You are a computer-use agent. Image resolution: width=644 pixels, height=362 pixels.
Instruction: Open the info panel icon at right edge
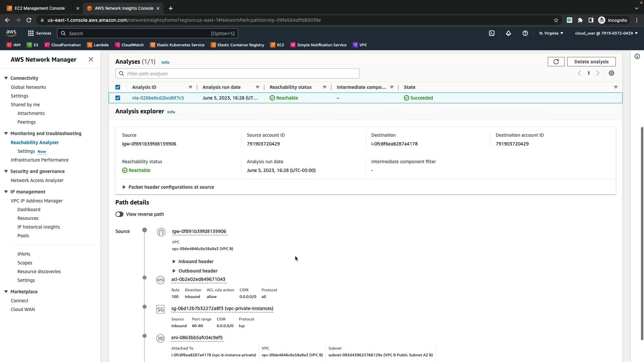click(x=637, y=56)
